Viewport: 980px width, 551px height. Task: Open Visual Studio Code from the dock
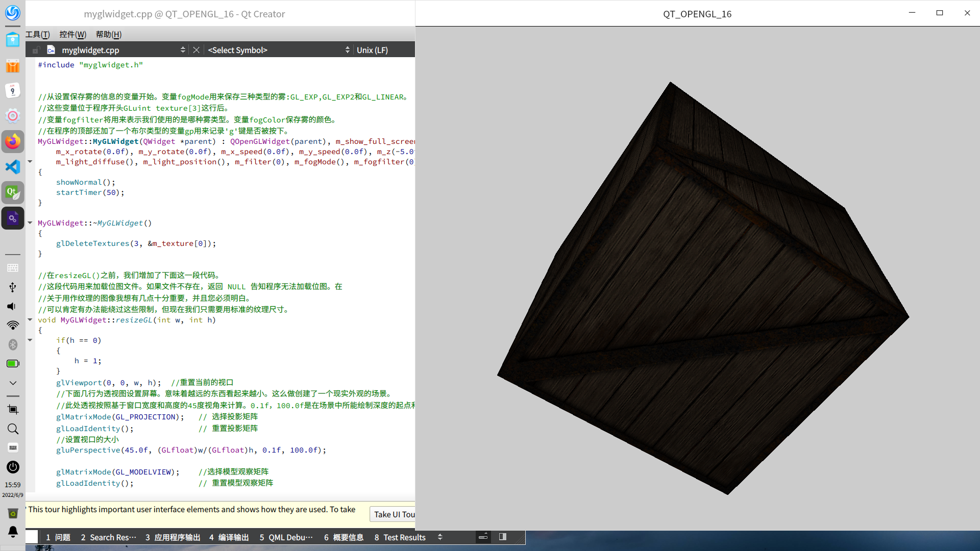pyautogui.click(x=13, y=167)
